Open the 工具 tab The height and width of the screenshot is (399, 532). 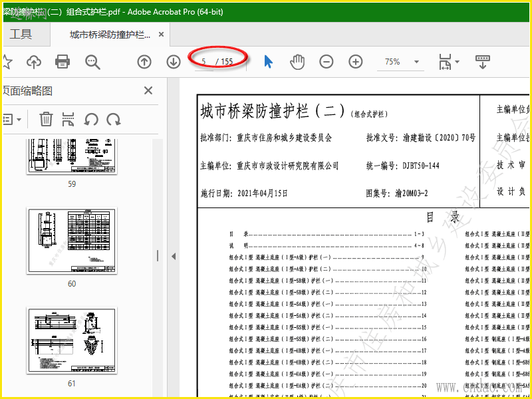(x=21, y=34)
